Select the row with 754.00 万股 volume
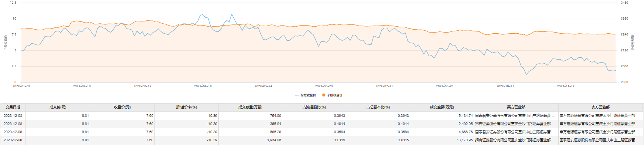Screen dimensions: 644x145 click(322, 116)
